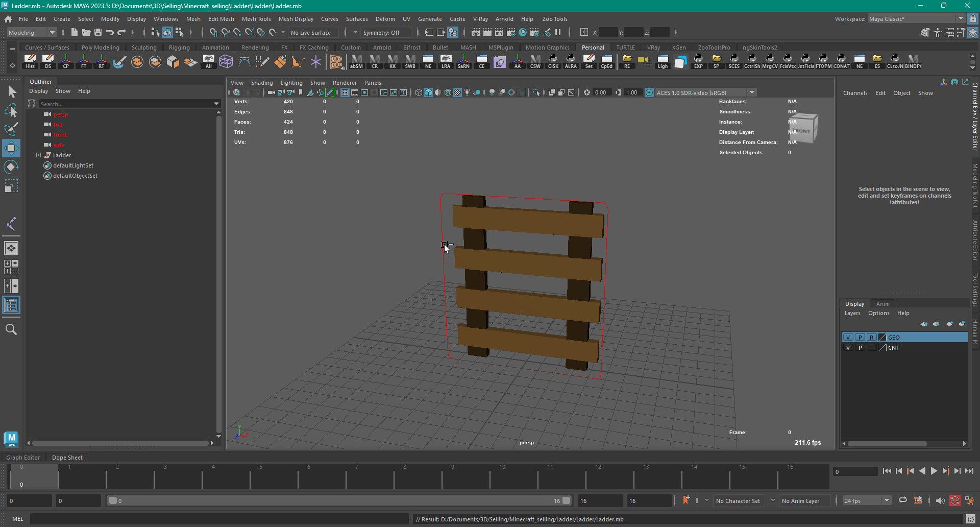
Task: Click the SCES shelf button
Action: tap(734, 61)
